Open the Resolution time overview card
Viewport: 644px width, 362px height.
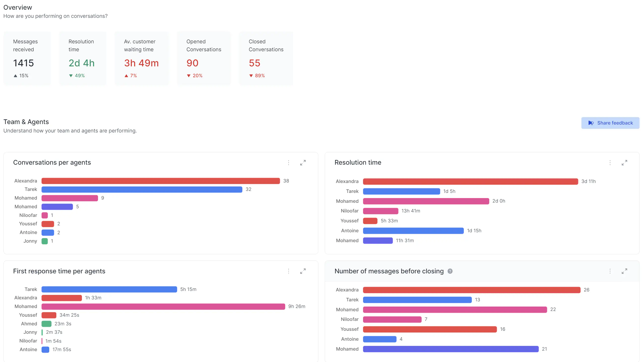83,58
